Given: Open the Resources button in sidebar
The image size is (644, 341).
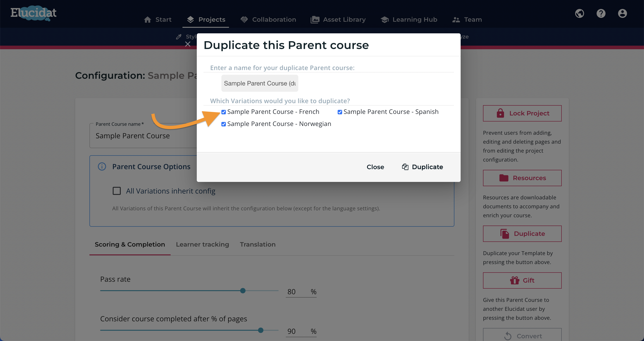Looking at the screenshot, I should pyautogui.click(x=522, y=178).
